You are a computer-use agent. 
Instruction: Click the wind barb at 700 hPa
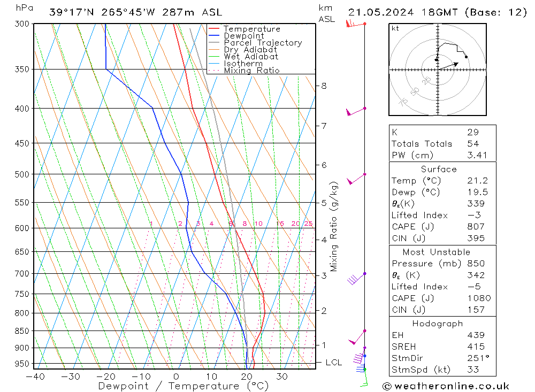click(x=356, y=279)
